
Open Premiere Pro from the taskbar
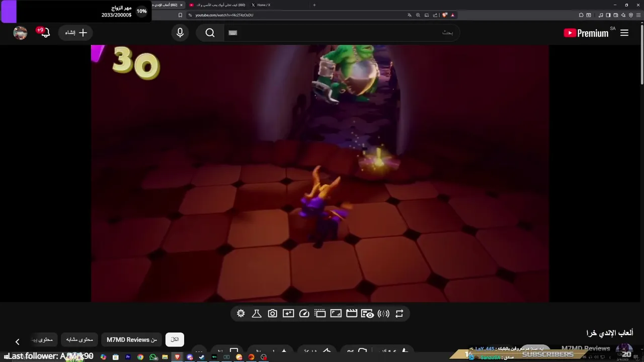click(128, 357)
